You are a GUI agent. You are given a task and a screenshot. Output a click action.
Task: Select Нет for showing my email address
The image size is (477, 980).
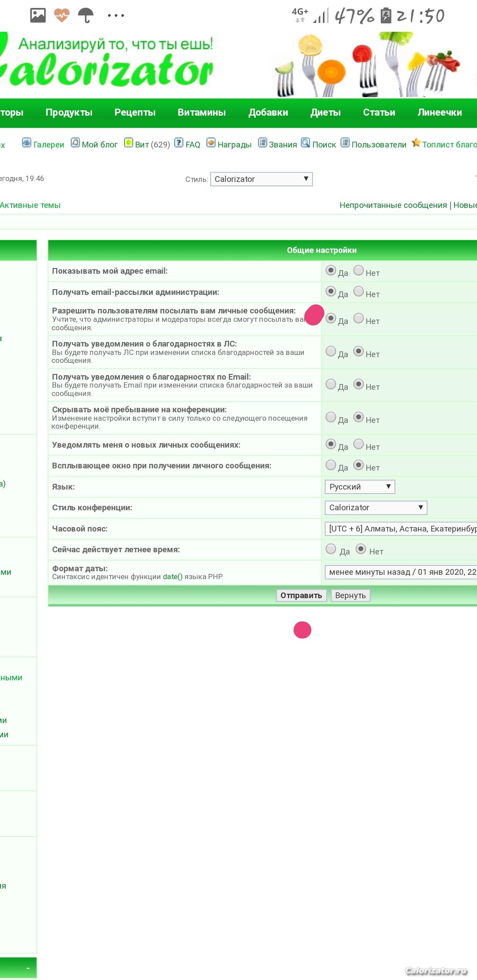pos(359,270)
